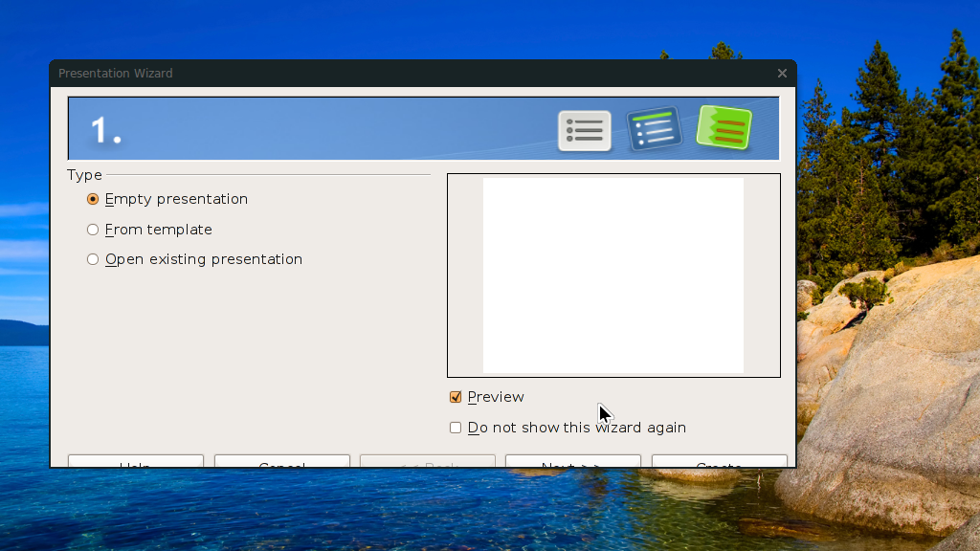Select the Empty presentation radio option

(x=93, y=199)
